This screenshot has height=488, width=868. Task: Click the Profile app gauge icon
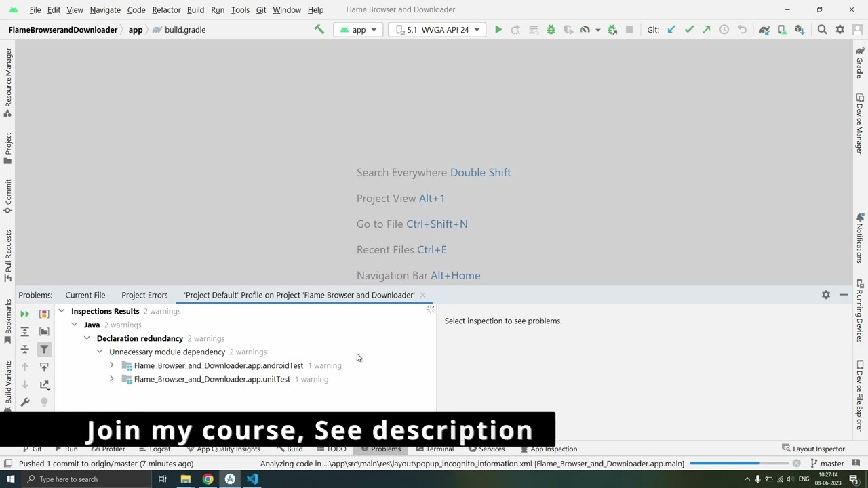(x=585, y=30)
